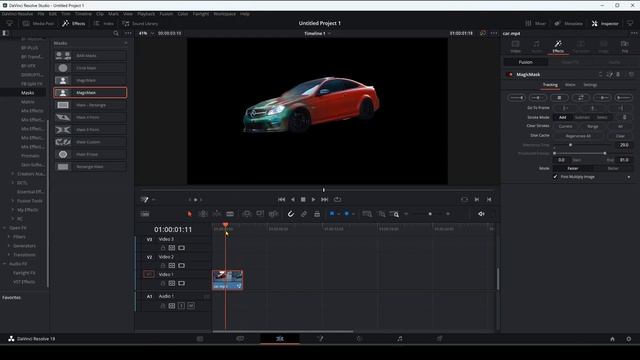Open the File menu

pyautogui.click(x=41, y=14)
